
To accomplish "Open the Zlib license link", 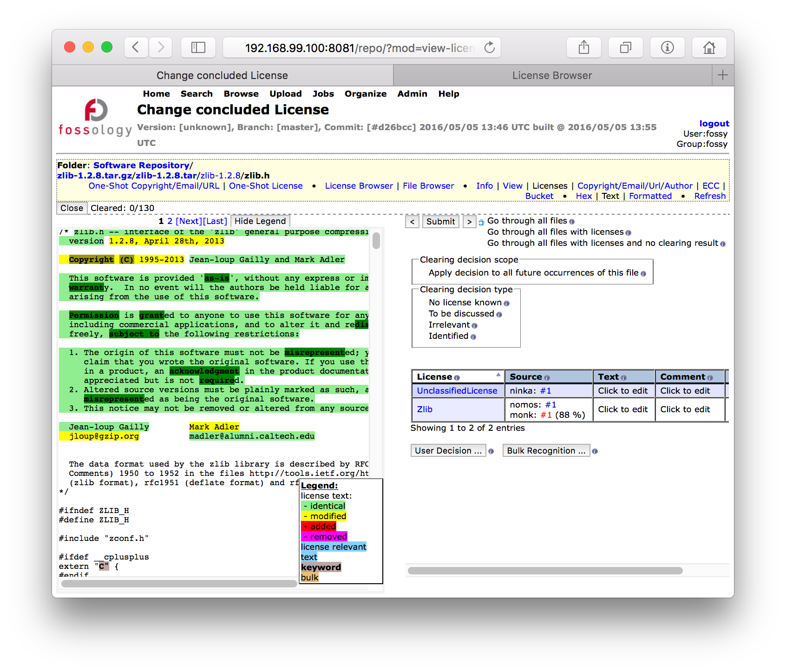I will (425, 409).
